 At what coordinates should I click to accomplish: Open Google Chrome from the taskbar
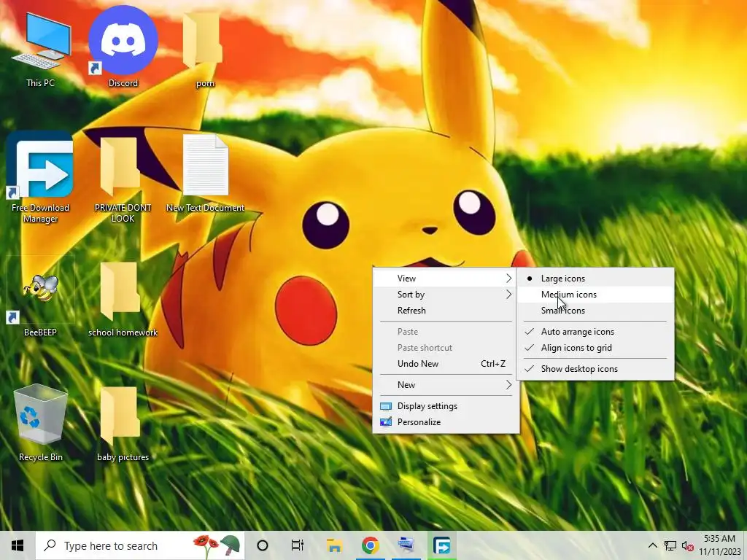[370, 545]
